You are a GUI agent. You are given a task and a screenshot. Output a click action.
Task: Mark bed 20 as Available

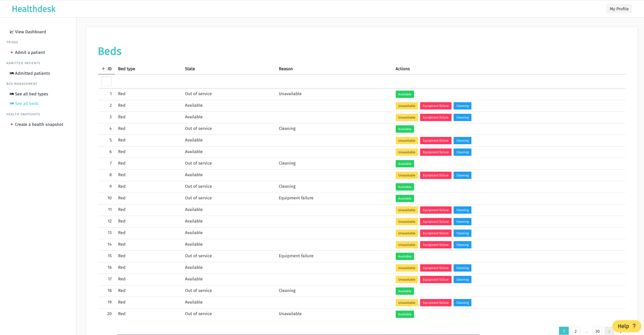405,314
